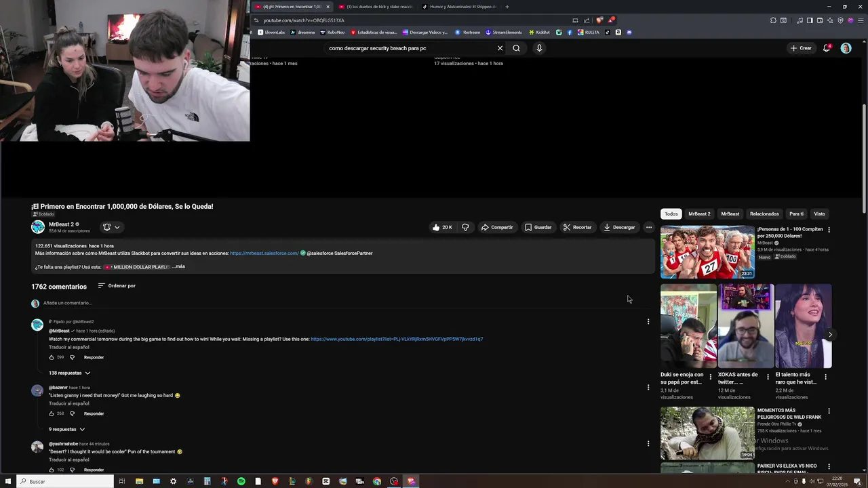Open the StreamElements bookmark
Image resolution: width=868 pixels, height=488 pixels.
504,32
